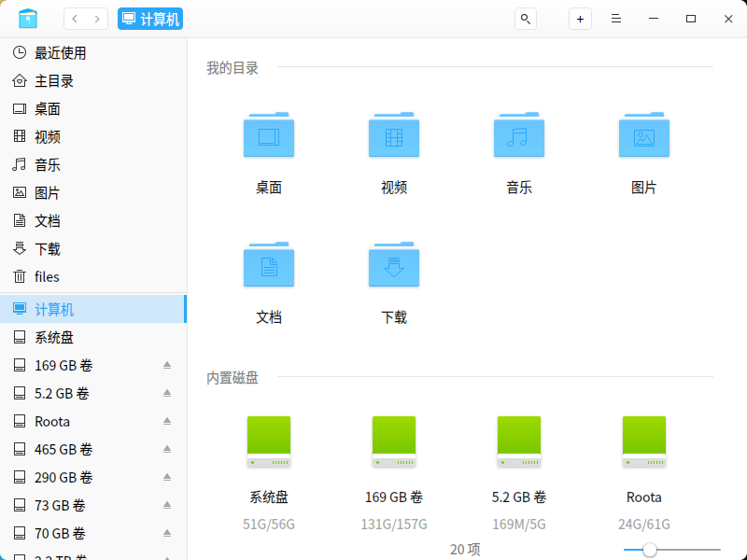Open the files trash entry in the sidebar
The image size is (747, 560).
[93, 276]
